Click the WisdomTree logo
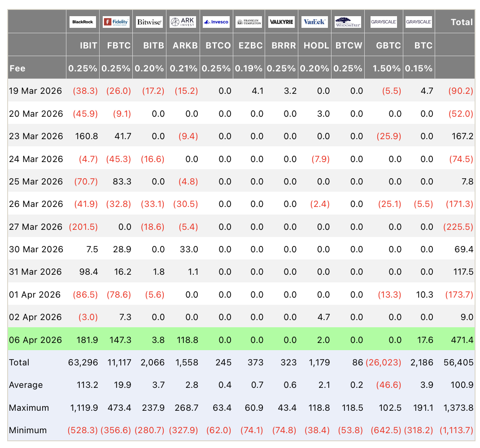480x448 pixels. 348,22
